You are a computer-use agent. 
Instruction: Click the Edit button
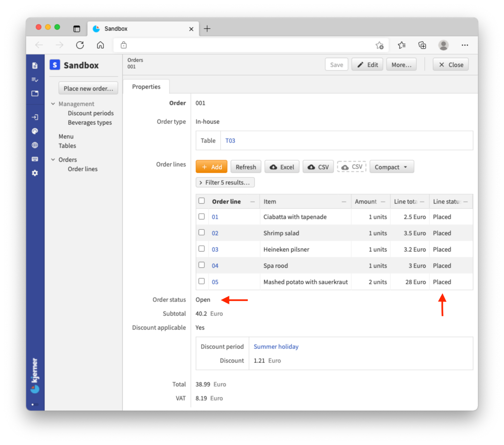point(367,65)
